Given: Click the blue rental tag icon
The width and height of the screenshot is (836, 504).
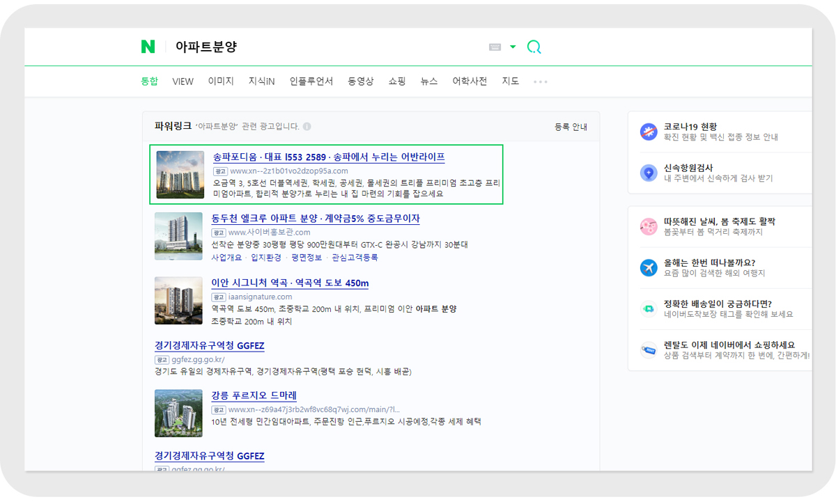Looking at the screenshot, I should 649,350.
